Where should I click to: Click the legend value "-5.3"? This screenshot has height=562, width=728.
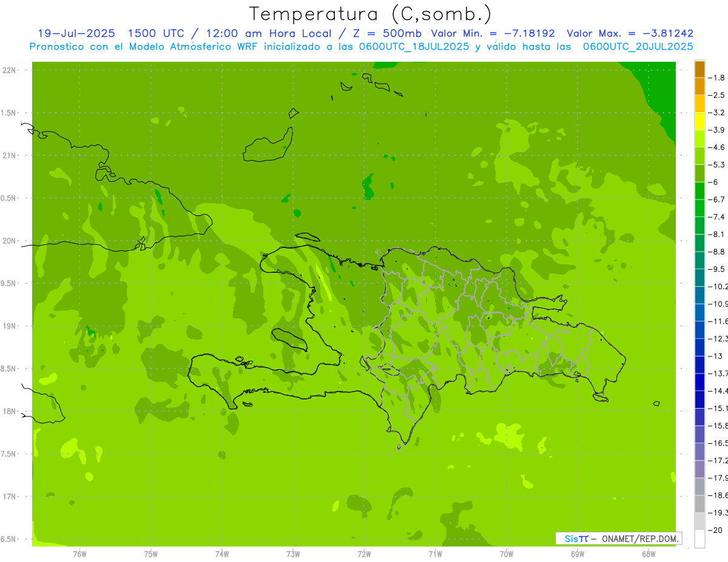tap(718, 164)
